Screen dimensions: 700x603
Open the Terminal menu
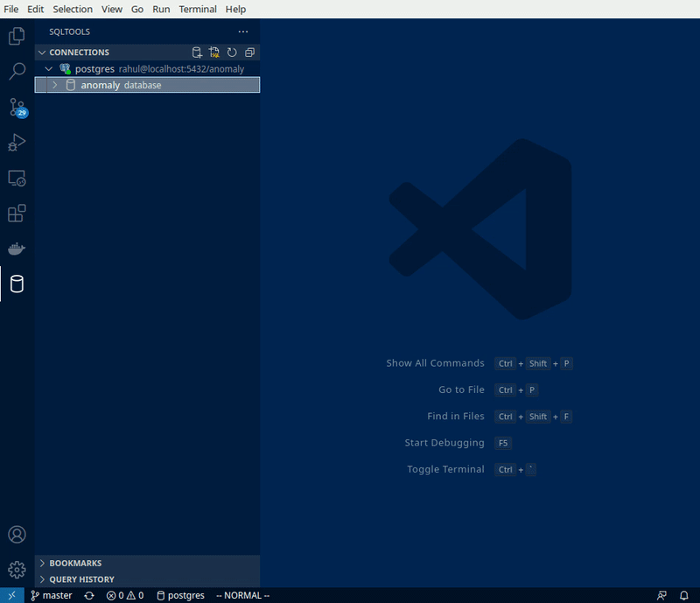click(197, 9)
